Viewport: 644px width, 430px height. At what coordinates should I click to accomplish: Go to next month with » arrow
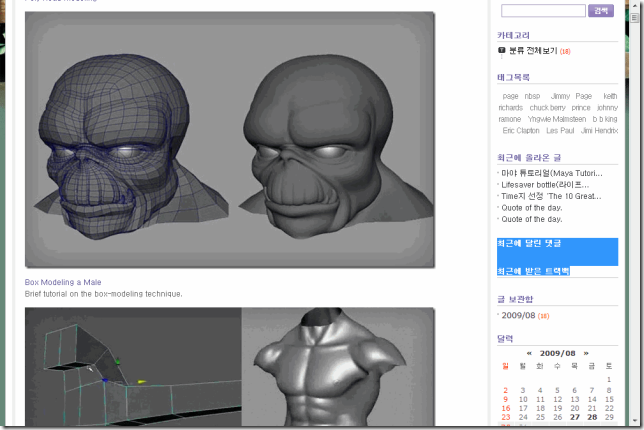[586, 353]
